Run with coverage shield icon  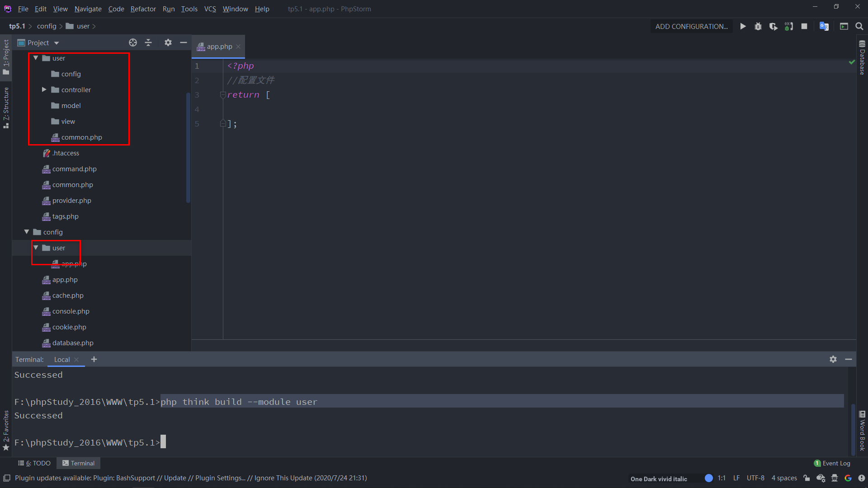coord(774,26)
